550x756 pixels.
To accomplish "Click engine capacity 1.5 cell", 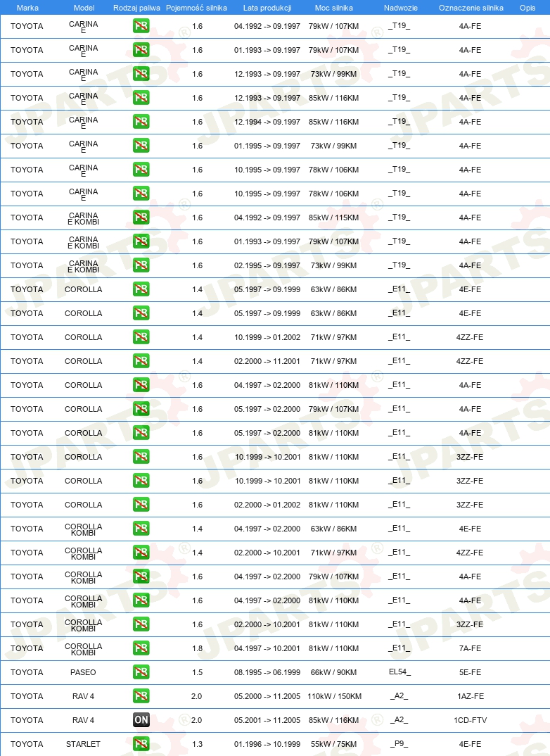I will [x=198, y=672].
